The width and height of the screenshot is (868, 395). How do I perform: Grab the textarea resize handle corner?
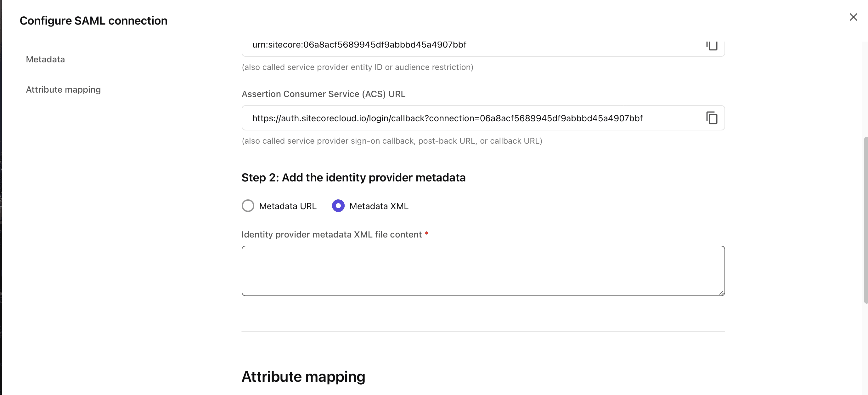(x=721, y=293)
